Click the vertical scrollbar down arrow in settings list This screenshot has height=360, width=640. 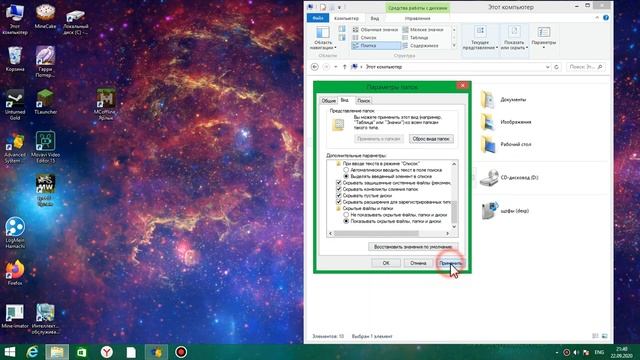[454, 227]
